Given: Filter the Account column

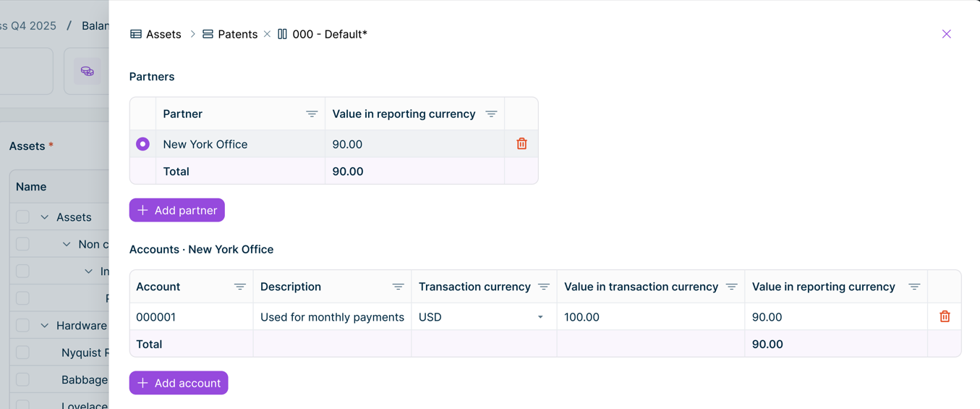Looking at the screenshot, I should coord(240,287).
